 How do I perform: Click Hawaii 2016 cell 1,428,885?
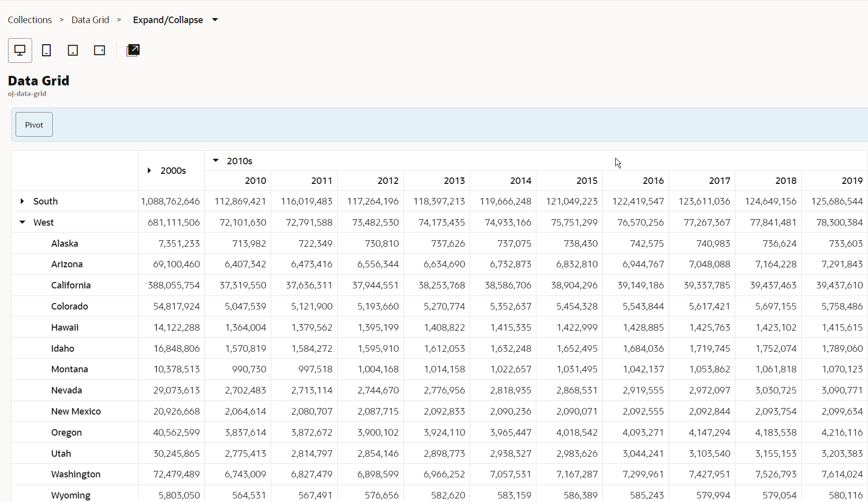click(x=636, y=327)
